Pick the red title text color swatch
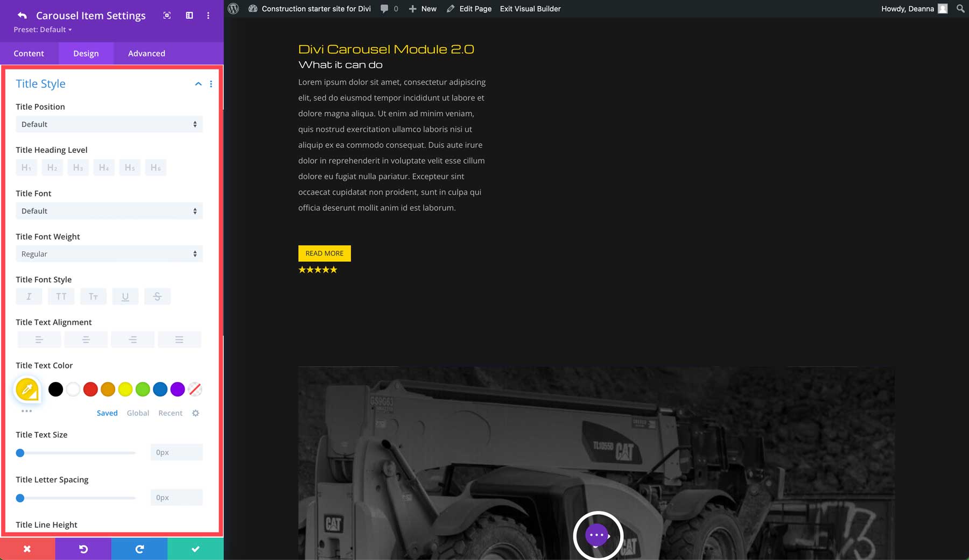Viewport: 969px width, 560px height. click(x=90, y=389)
